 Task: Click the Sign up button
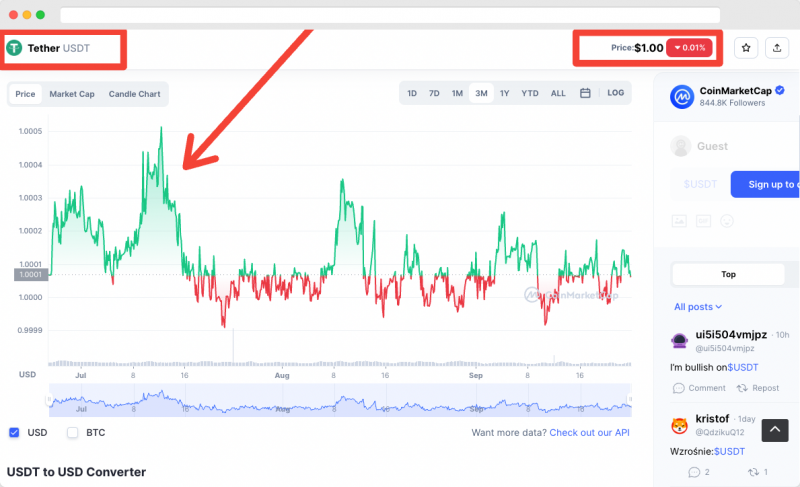pyautogui.click(x=765, y=184)
